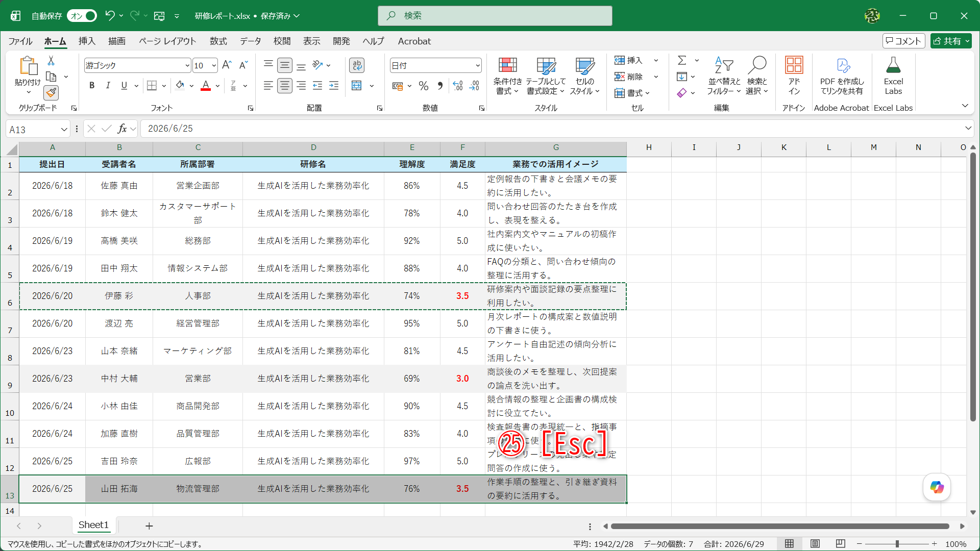
Task: Click the Comma Style icon
Action: (x=440, y=86)
